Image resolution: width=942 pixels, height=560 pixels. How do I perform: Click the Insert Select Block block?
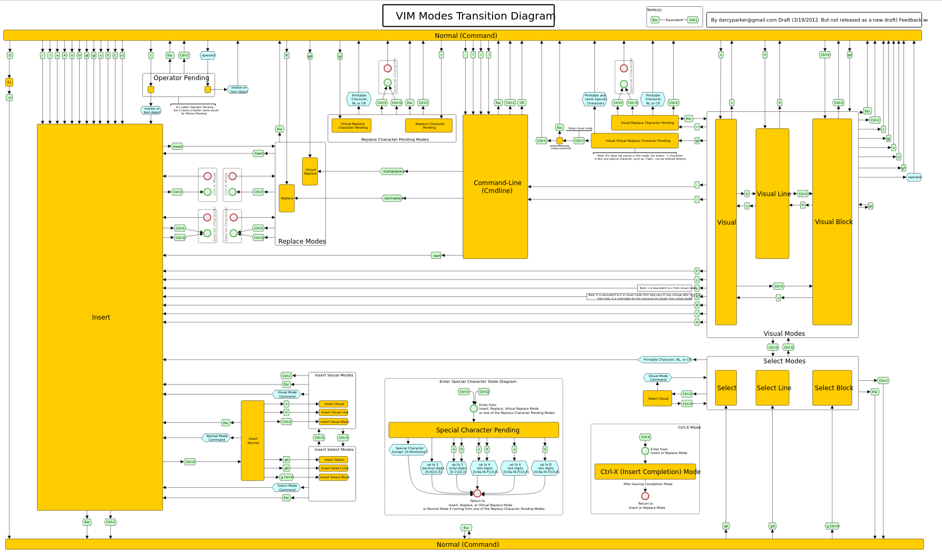pyautogui.click(x=333, y=477)
